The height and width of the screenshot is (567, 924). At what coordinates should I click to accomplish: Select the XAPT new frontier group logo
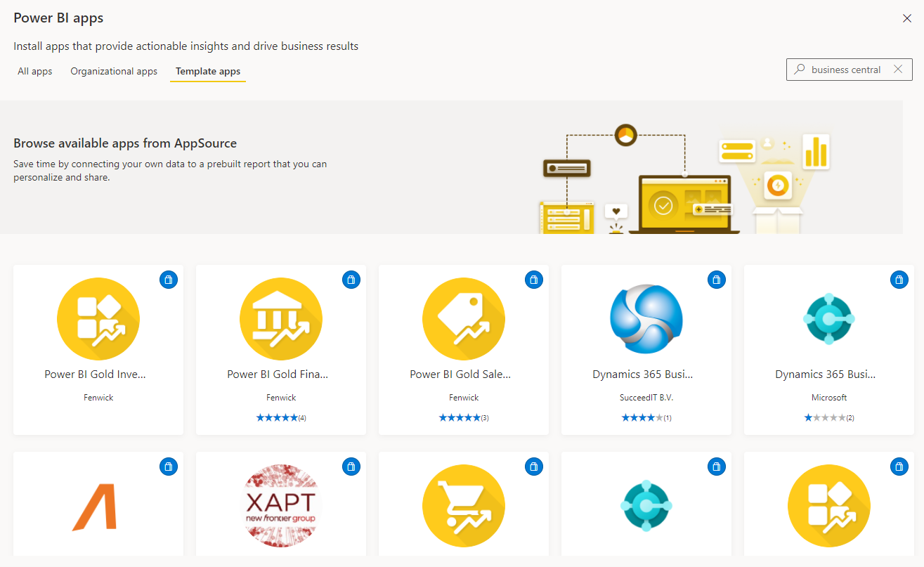(x=281, y=506)
